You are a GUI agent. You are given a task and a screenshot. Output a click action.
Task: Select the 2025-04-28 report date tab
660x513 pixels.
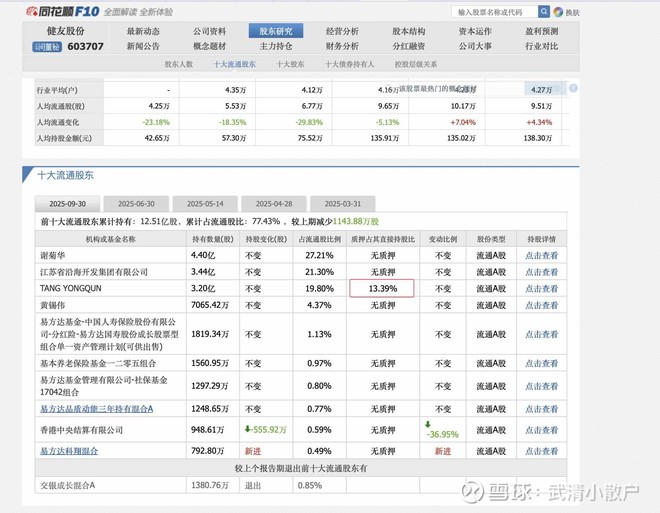tap(274, 204)
